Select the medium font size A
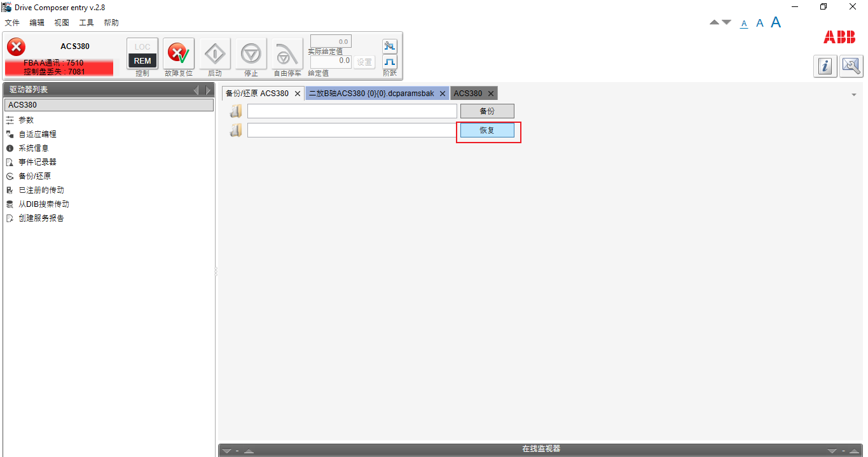Screen dimensions: 868x457 click(x=759, y=23)
